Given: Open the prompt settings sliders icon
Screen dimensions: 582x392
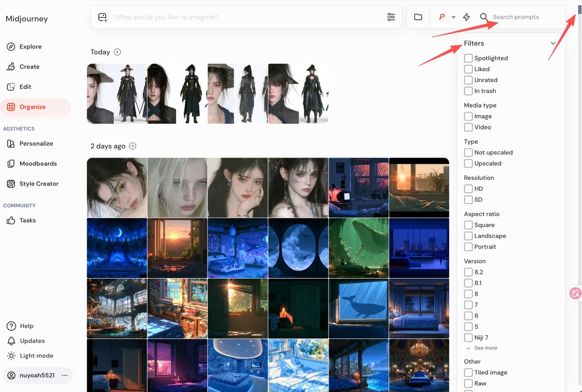Looking at the screenshot, I should pos(391,17).
